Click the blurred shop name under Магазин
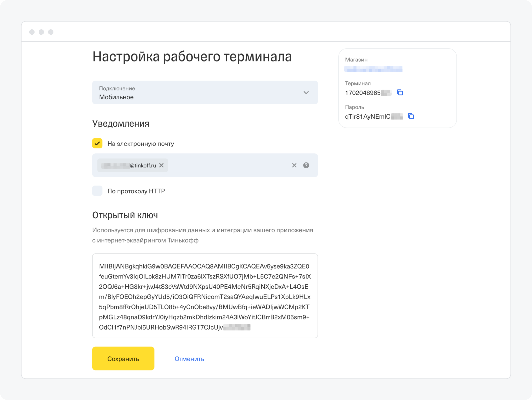Screen dimensions: 532x400 pos(373,69)
